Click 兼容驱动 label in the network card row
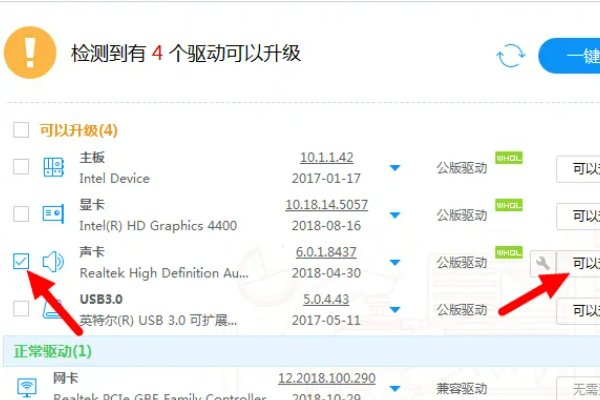This screenshot has height=400, width=600. click(x=462, y=389)
